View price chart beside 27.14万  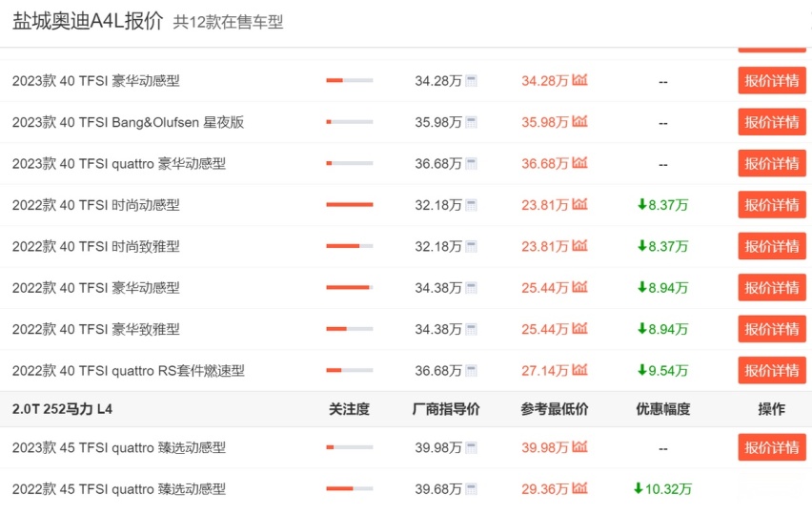coord(580,369)
